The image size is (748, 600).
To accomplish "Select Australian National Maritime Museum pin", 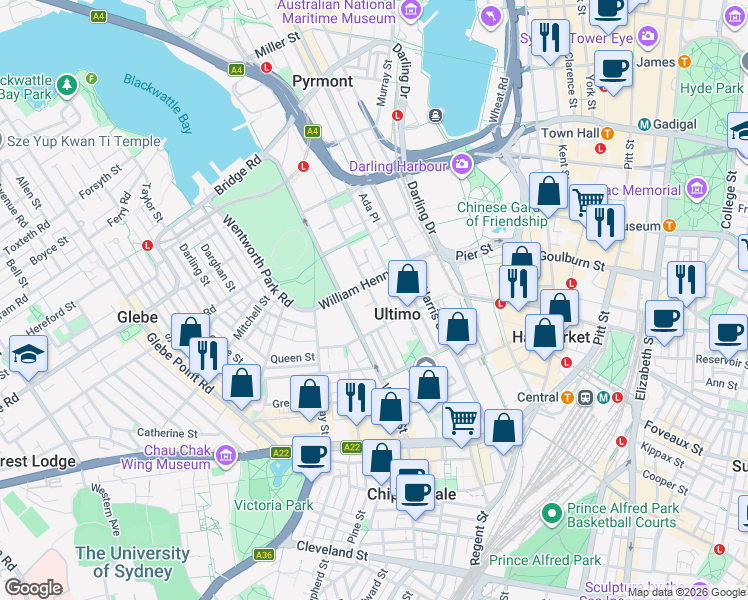I will [x=411, y=10].
